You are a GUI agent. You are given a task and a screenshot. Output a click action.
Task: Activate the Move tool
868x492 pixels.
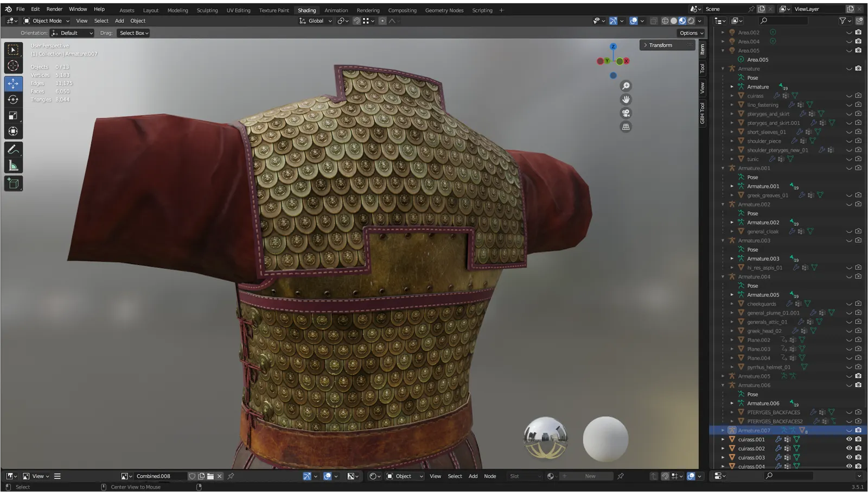(x=13, y=83)
